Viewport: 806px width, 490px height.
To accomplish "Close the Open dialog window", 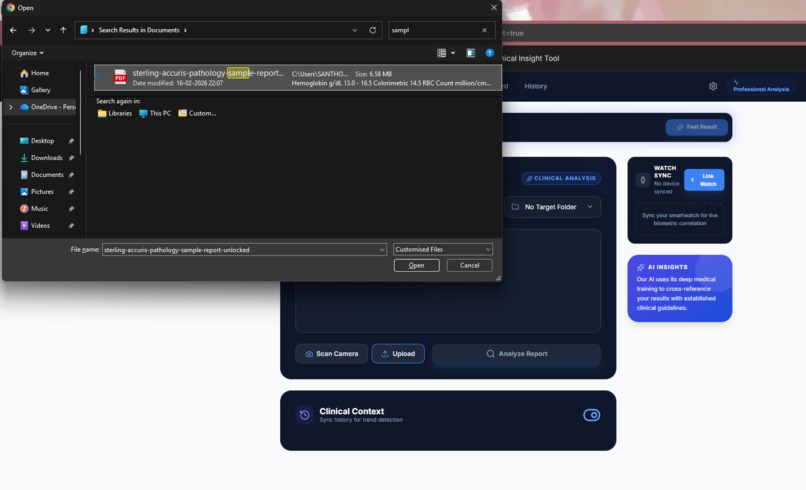I will [x=493, y=8].
